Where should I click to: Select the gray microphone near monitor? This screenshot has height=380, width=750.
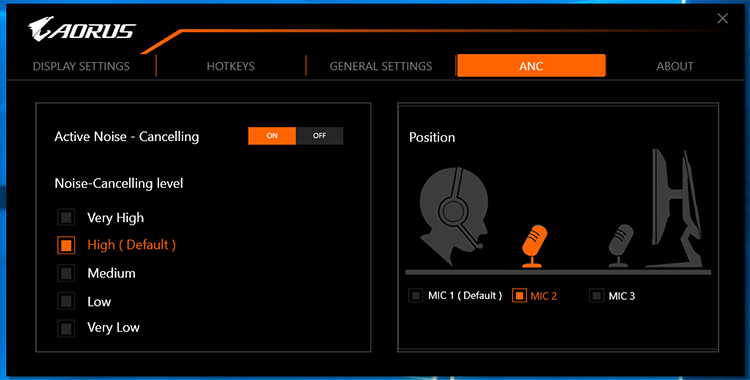click(620, 246)
